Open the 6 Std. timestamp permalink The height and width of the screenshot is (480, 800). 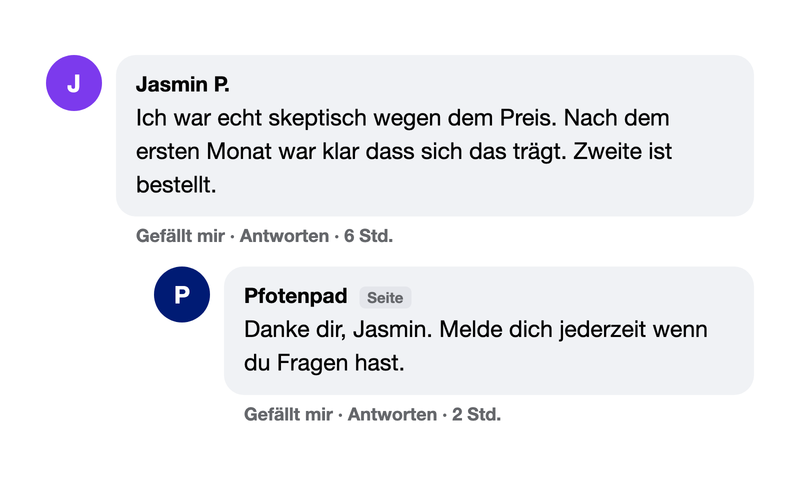[x=368, y=236]
